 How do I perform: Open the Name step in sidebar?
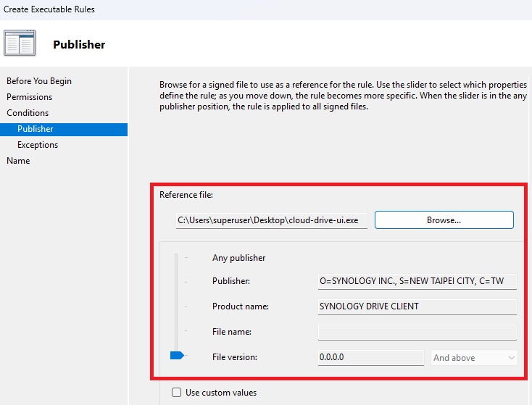(x=19, y=161)
